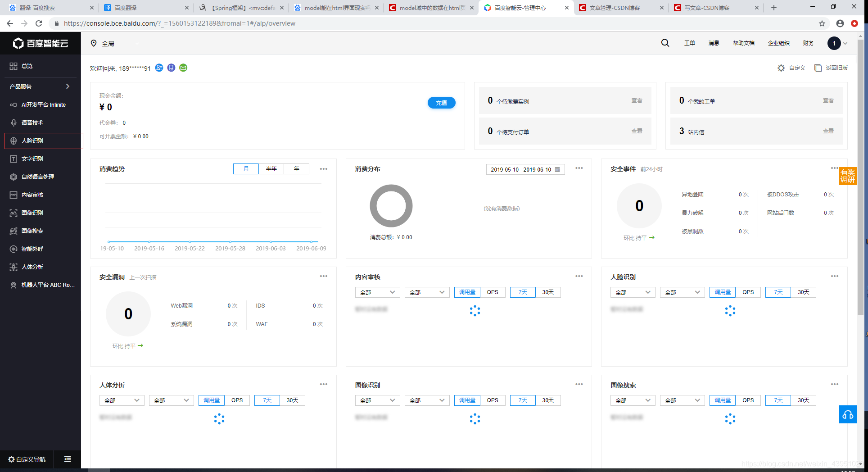Open Chrome profile avatar icon
Image resolution: width=868 pixels, height=472 pixels.
pyautogui.click(x=840, y=23)
